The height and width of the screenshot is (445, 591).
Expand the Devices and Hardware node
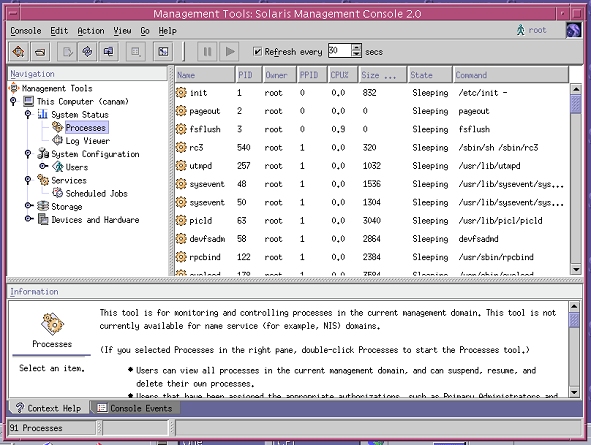pos(29,219)
